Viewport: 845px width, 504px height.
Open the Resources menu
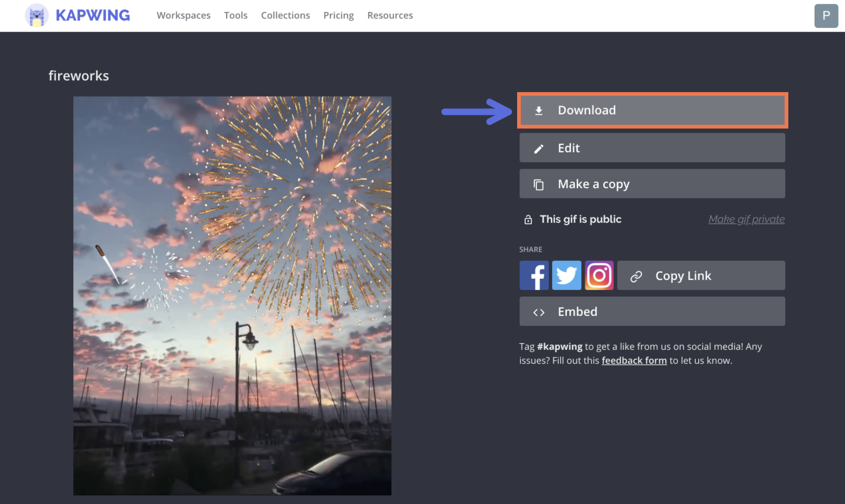[390, 15]
